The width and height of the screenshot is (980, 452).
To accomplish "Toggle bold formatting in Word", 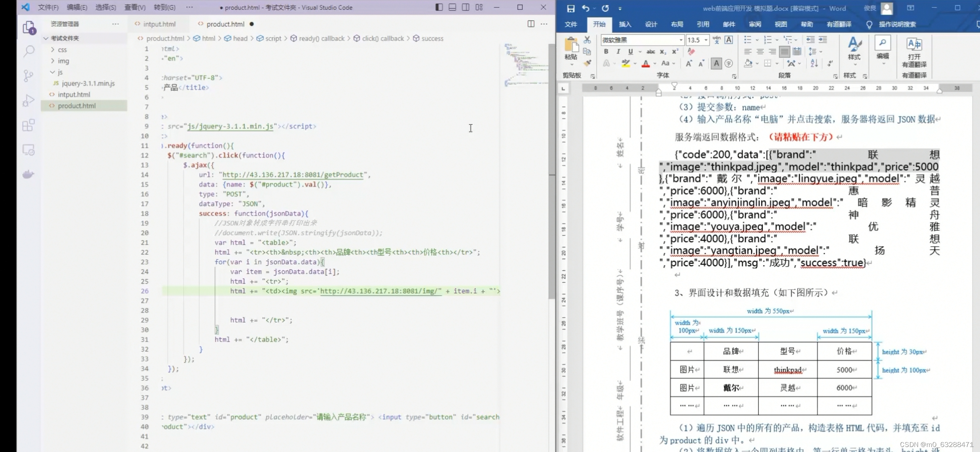I will click(606, 51).
